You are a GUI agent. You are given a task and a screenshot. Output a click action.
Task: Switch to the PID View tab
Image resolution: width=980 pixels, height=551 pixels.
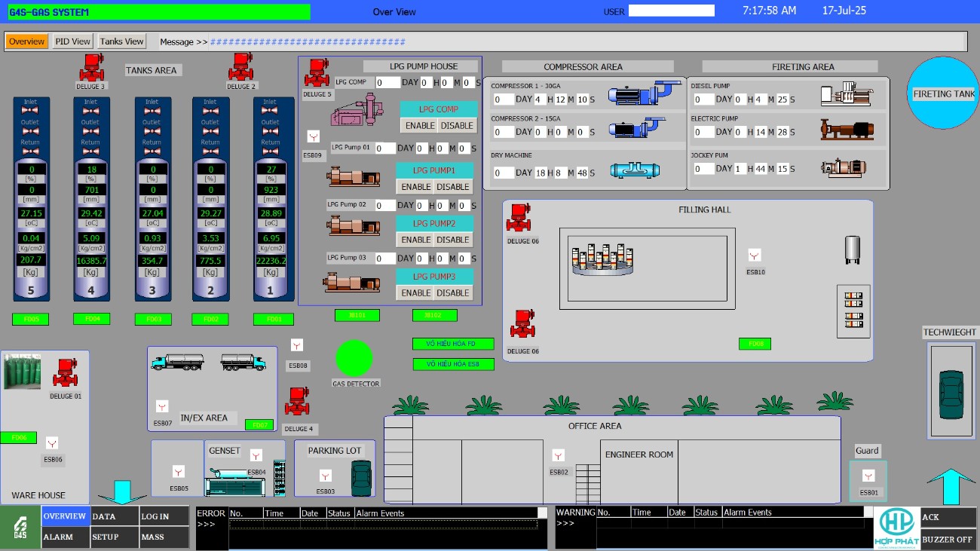pyautogui.click(x=72, y=41)
